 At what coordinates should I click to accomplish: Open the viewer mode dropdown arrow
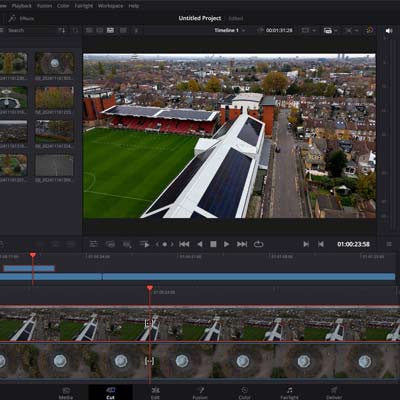(314, 31)
